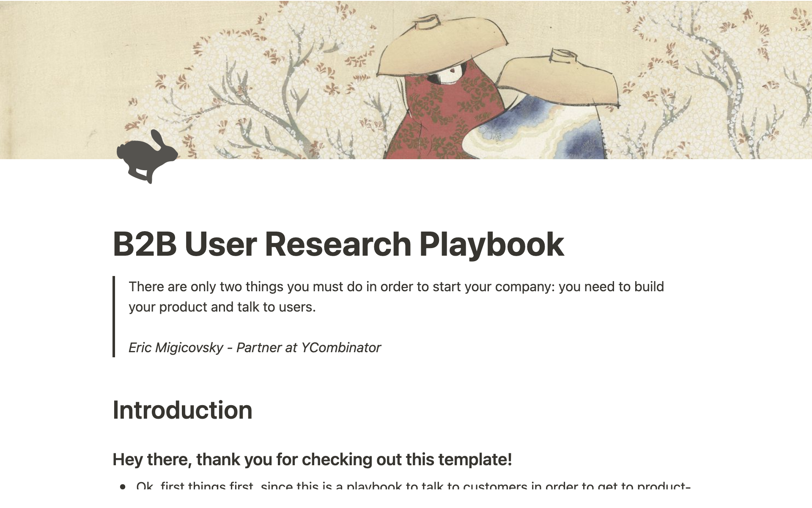Click the bullet marker of the first list item
812x508 pixels.
[123, 487]
